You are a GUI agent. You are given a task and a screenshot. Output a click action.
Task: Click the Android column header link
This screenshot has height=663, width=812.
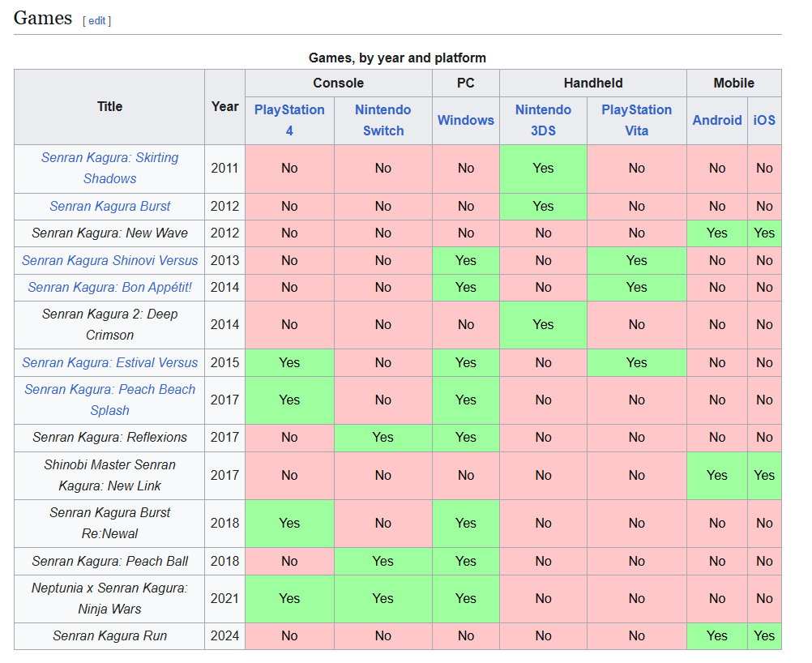[717, 120]
